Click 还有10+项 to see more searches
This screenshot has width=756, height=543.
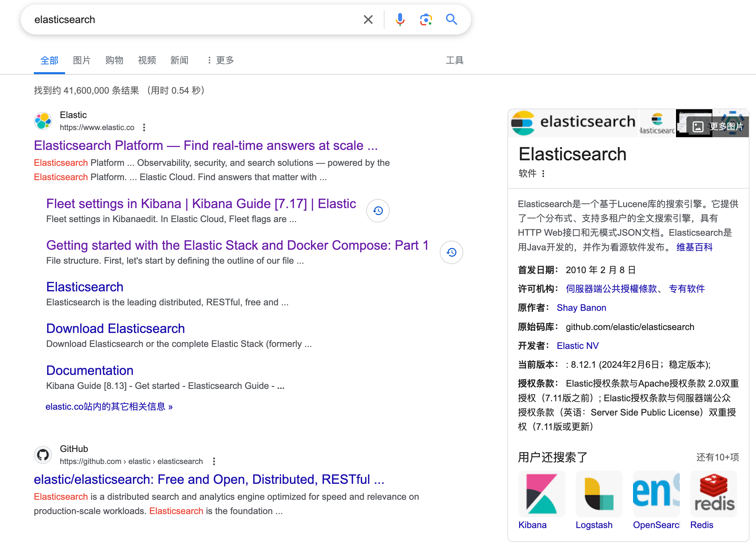pos(717,457)
